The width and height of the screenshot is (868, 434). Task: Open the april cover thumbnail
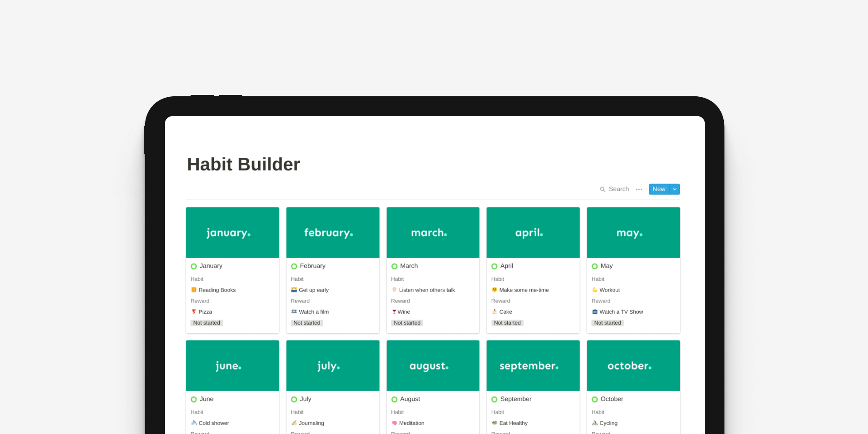[x=533, y=232]
